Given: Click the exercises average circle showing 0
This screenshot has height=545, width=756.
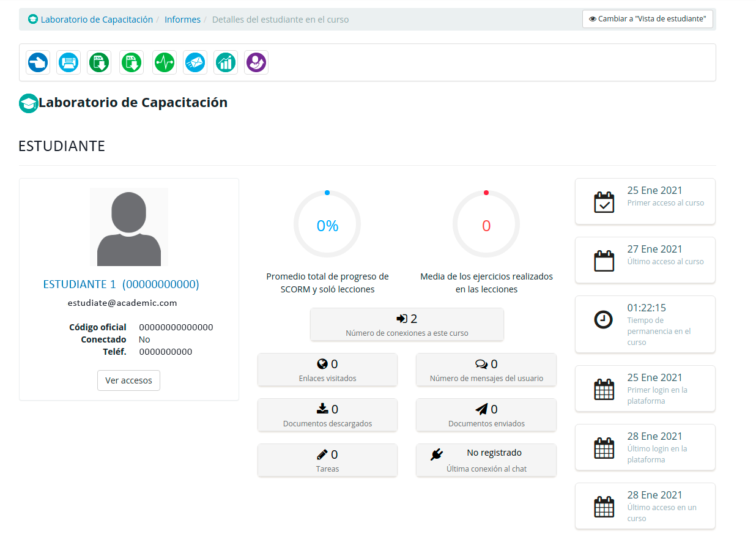Looking at the screenshot, I should pyautogui.click(x=486, y=226).
